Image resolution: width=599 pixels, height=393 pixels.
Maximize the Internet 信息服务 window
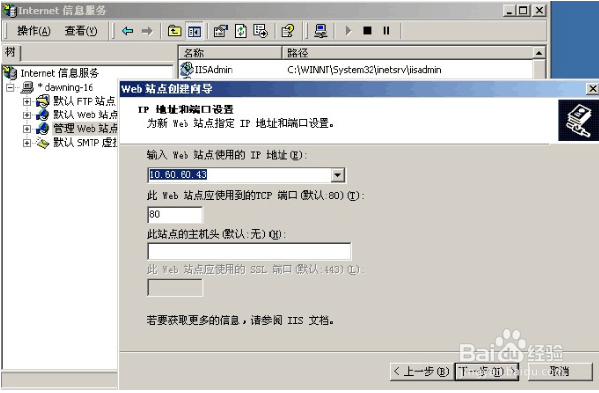pos(523,10)
